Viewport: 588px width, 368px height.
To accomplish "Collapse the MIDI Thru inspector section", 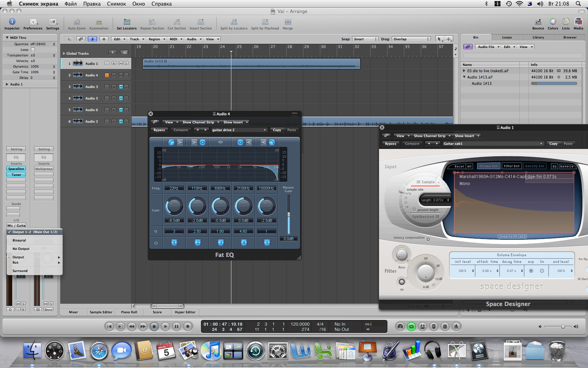I will tap(7, 38).
